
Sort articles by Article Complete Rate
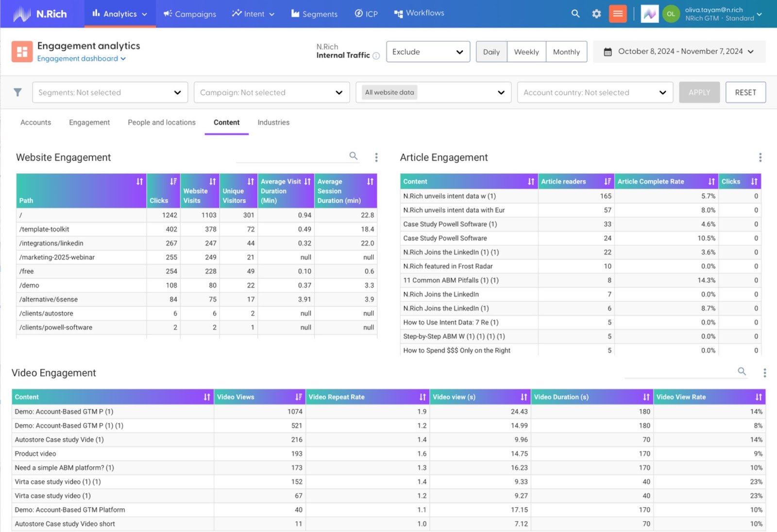tap(711, 182)
